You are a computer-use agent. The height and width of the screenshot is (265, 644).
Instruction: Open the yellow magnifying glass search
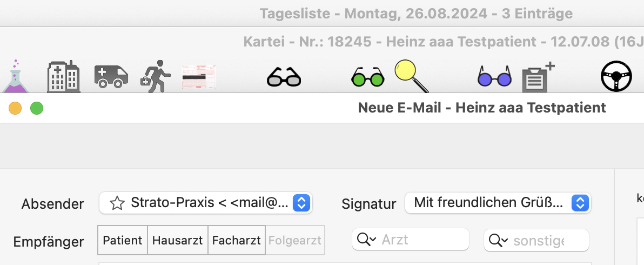(x=411, y=76)
